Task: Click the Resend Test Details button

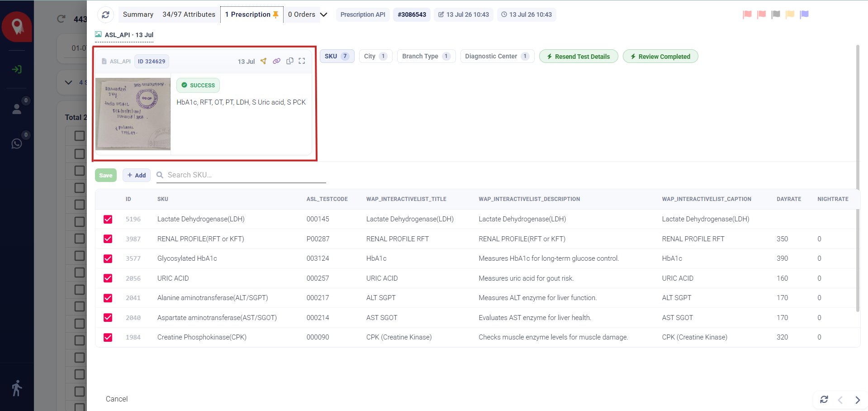Action: (x=579, y=57)
